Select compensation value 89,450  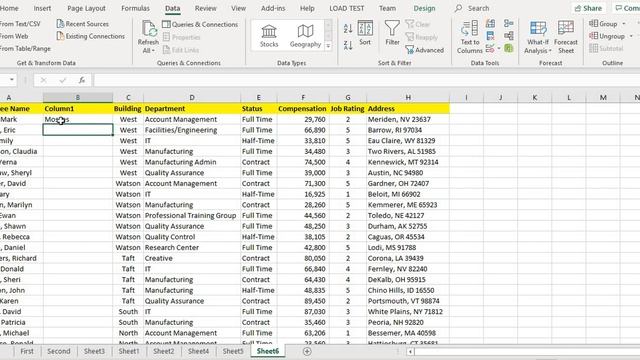click(x=303, y=301)
